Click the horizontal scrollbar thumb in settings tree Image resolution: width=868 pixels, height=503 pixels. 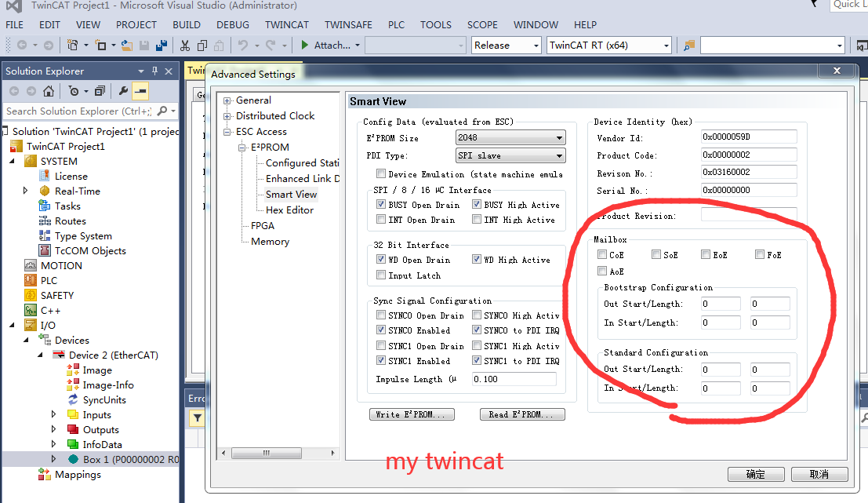tap(267, 453)
